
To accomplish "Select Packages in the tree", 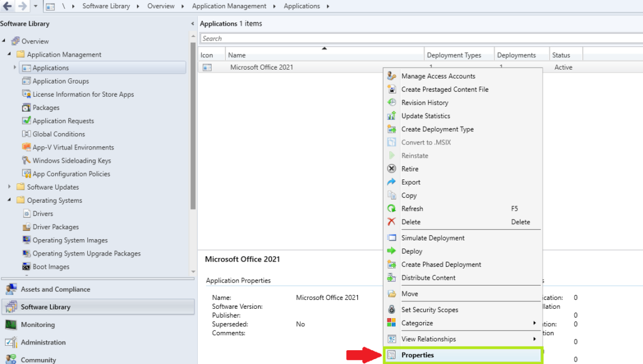I will (x=46, y=107).
